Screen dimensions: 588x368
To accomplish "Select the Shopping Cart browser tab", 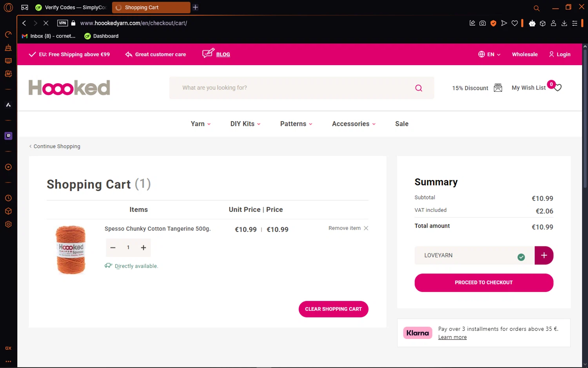I will 151,7.
